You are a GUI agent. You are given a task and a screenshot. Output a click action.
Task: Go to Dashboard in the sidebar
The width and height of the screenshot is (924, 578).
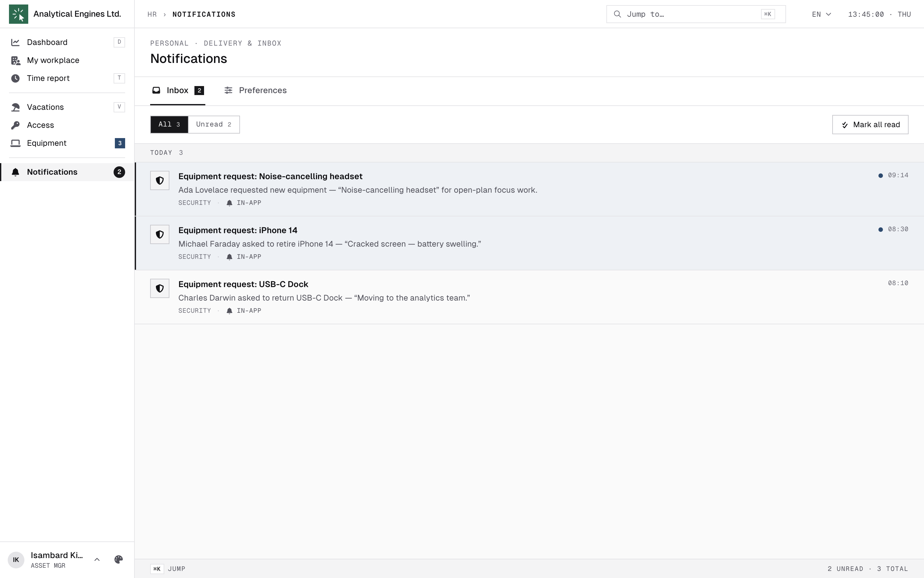67,42
